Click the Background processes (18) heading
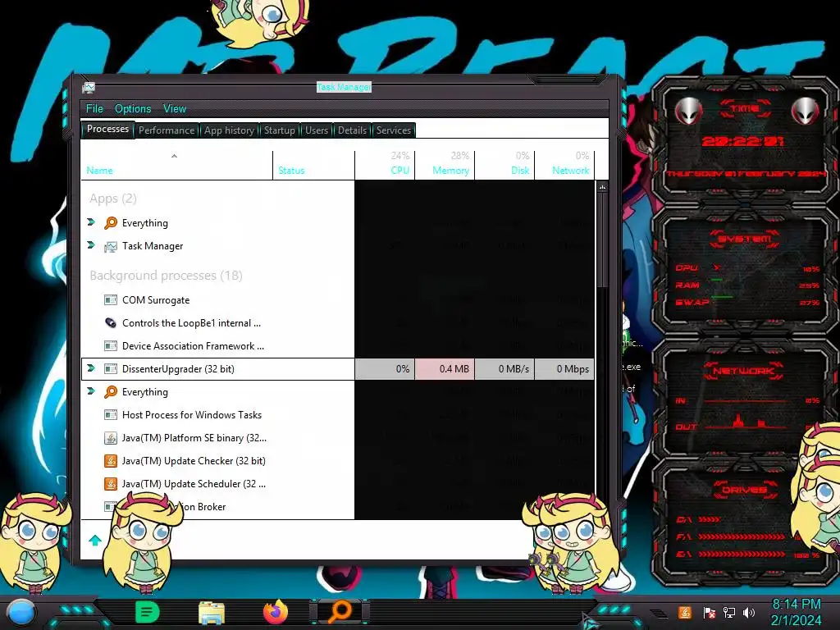840x630 pixels. coord(166,276)
